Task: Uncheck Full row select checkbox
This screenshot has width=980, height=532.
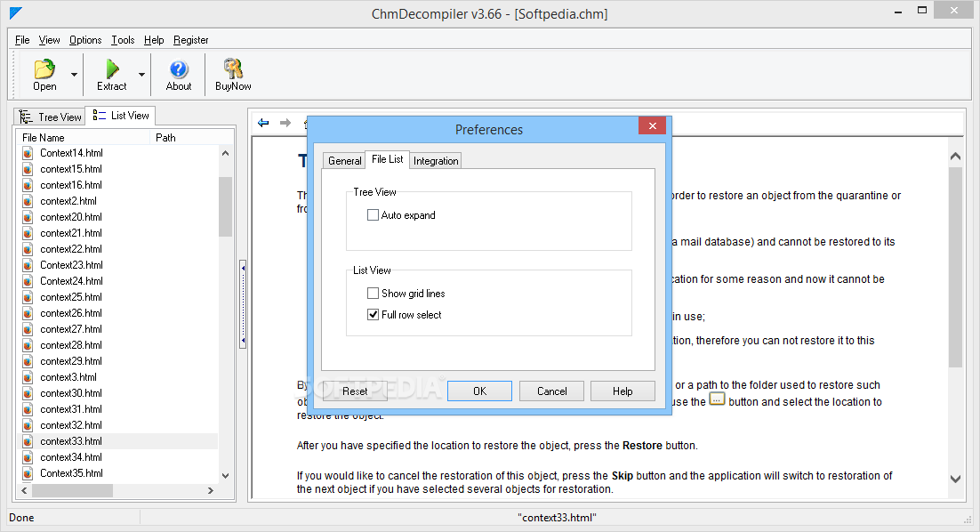Action: pyautogui.click(x=374, y=314)
